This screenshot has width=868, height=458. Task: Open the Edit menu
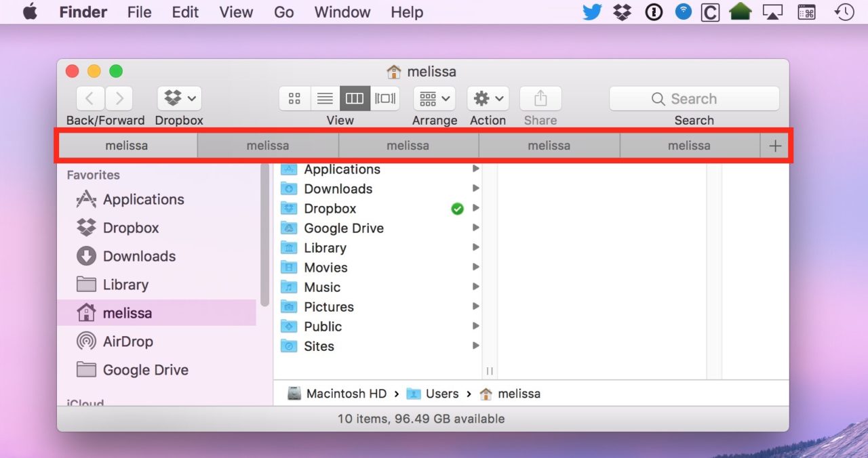(x=185, y=12)
